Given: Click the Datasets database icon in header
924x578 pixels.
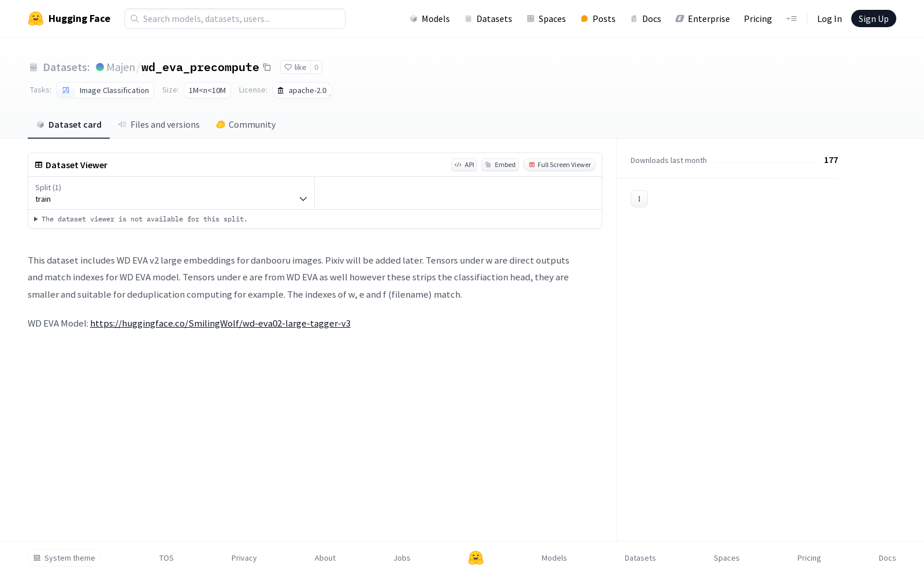Looking at the screenshot, I should [x=468, y=18].
